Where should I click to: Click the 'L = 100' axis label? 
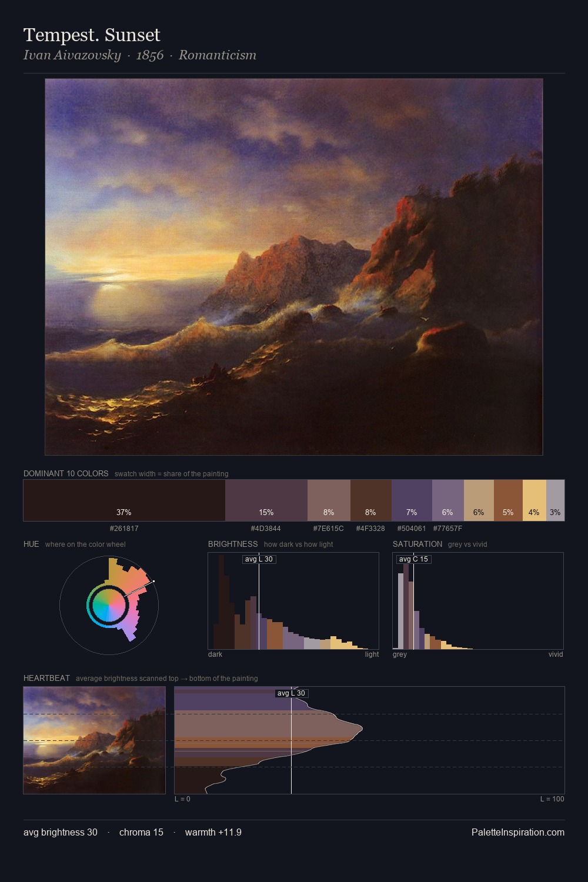552,799
